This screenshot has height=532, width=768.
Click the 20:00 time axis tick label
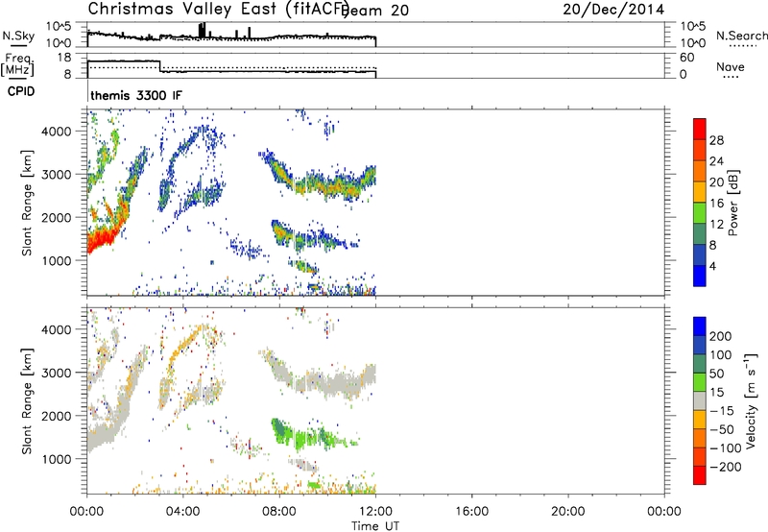[568, 512]
